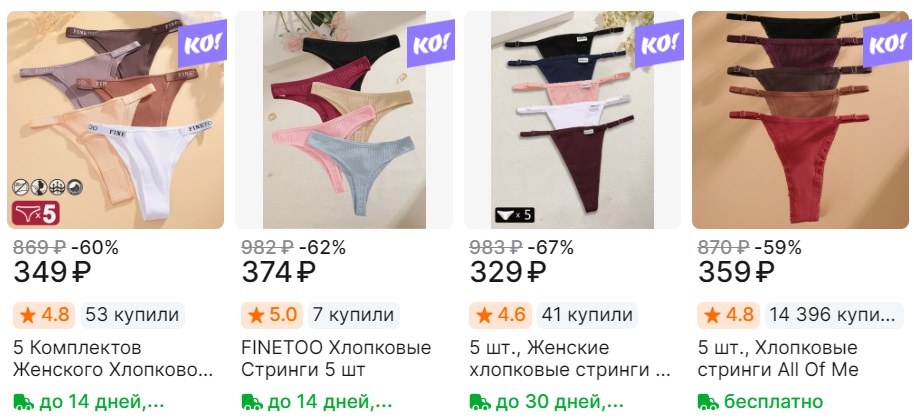The image size is (914, 418).
Task: Click the 14 396 купили badge
Action: tap(832, 315)
